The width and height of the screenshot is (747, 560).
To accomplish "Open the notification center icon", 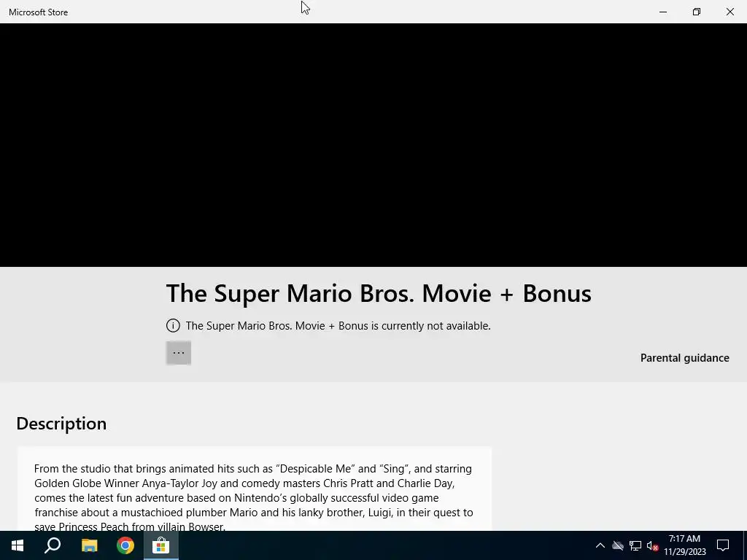I will point(723,545).
